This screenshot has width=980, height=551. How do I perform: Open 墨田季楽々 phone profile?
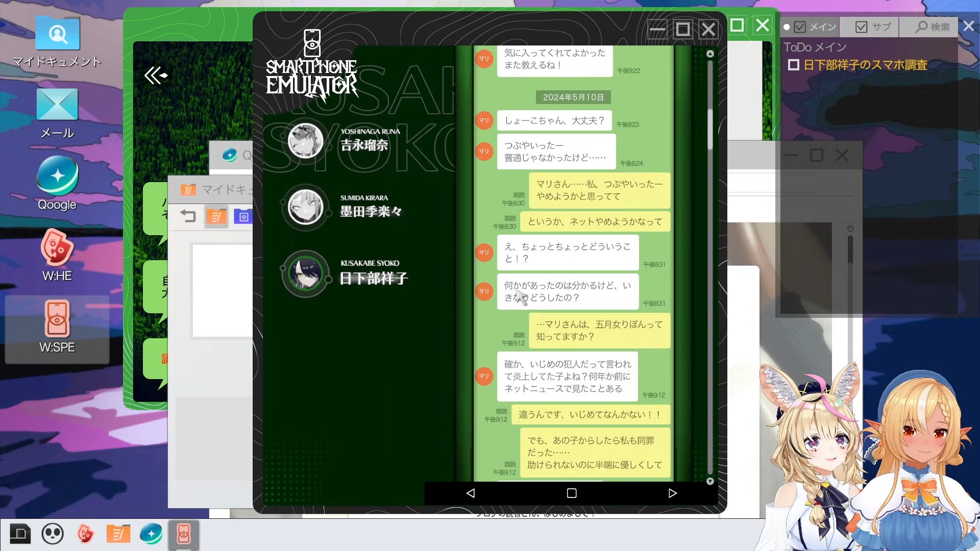(x=371, y=212)
